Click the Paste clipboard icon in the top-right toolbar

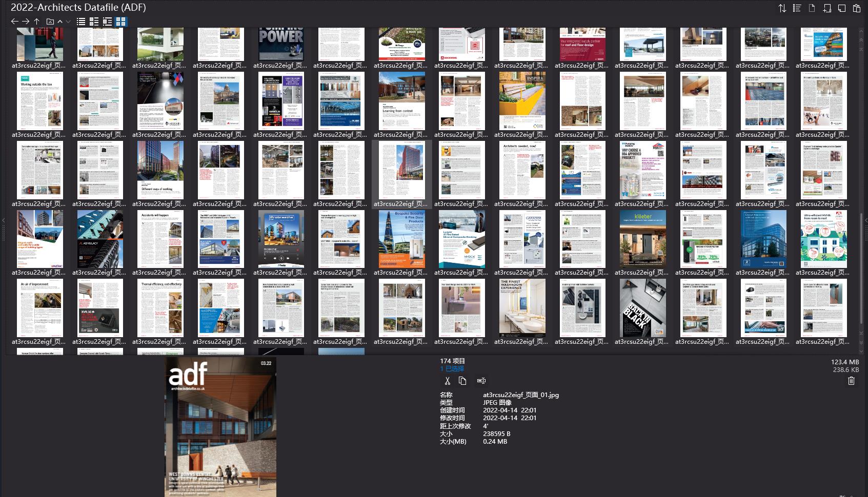coord(856,8)
